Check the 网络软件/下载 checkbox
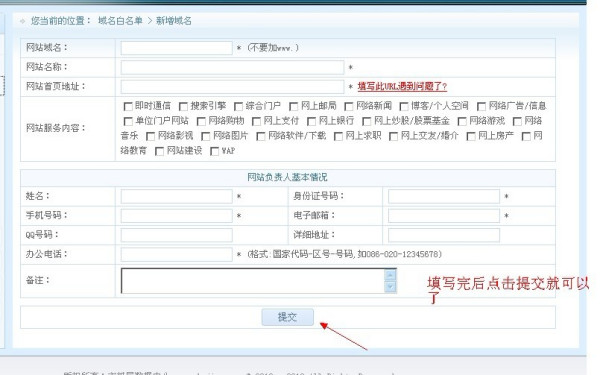The width and height of the screenshot is (600, 375). [x=261, y=136]
